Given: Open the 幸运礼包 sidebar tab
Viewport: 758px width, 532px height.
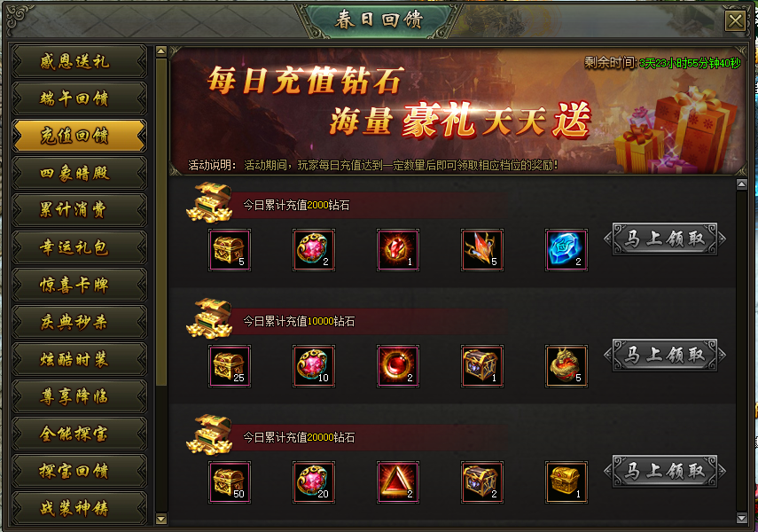Looking at the screenshot, I should (79, 247).
